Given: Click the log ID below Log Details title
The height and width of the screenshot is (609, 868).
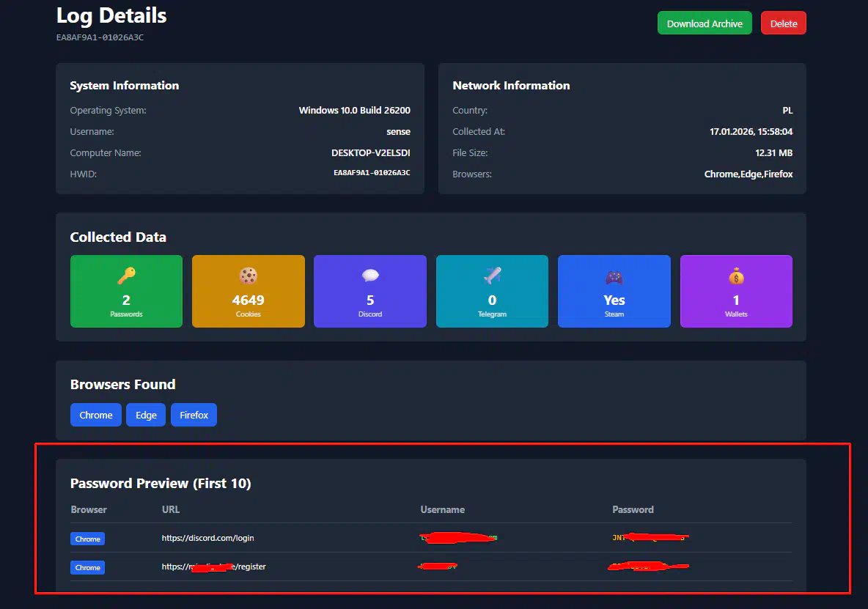Looking at the screenshot, I should tap(100, 37).
